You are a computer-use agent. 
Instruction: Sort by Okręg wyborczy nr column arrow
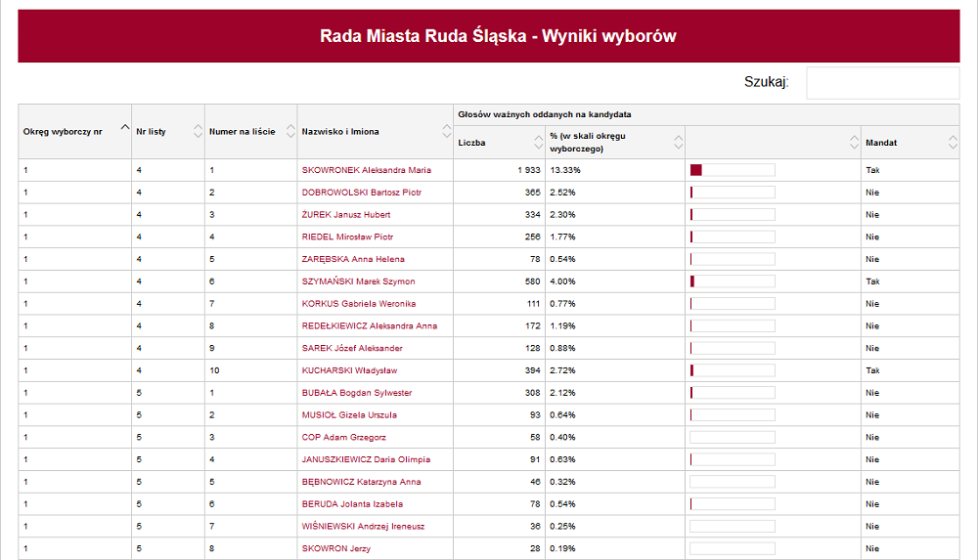pos(125,127)
